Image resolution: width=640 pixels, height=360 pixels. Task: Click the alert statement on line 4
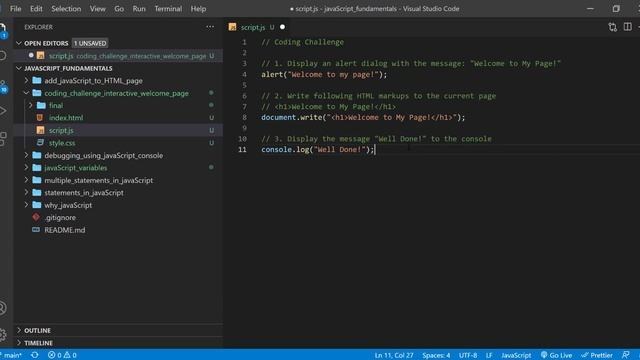(324, 74)
